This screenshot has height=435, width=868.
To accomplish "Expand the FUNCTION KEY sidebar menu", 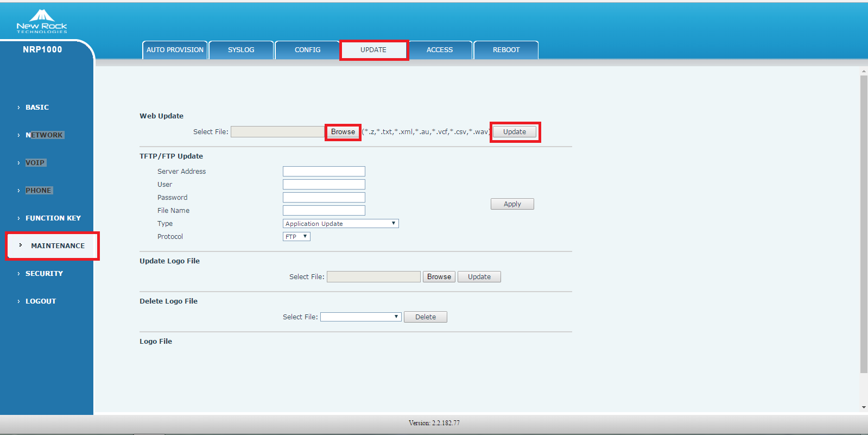I will tap(53, 218).
